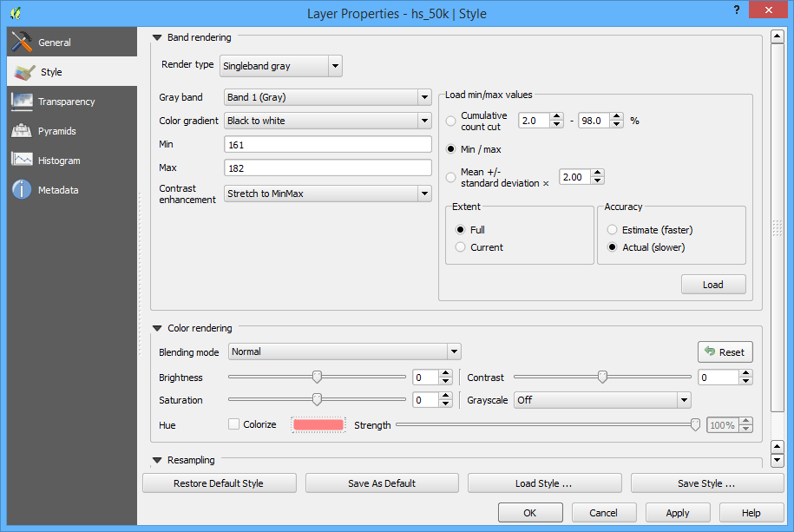This screenshot has width=794, height=532.
Task: Click the Saturation slider handle
Action: 317,399
